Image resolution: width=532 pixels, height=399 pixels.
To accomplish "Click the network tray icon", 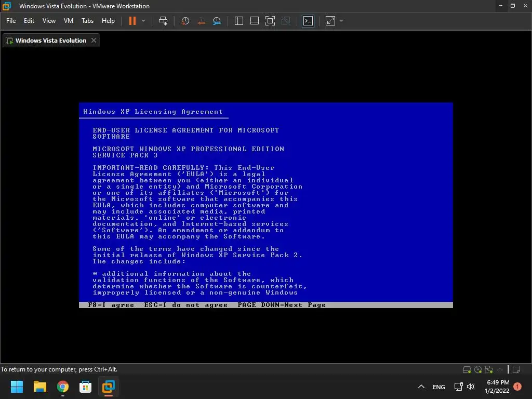I will click(x=458, y=387).
